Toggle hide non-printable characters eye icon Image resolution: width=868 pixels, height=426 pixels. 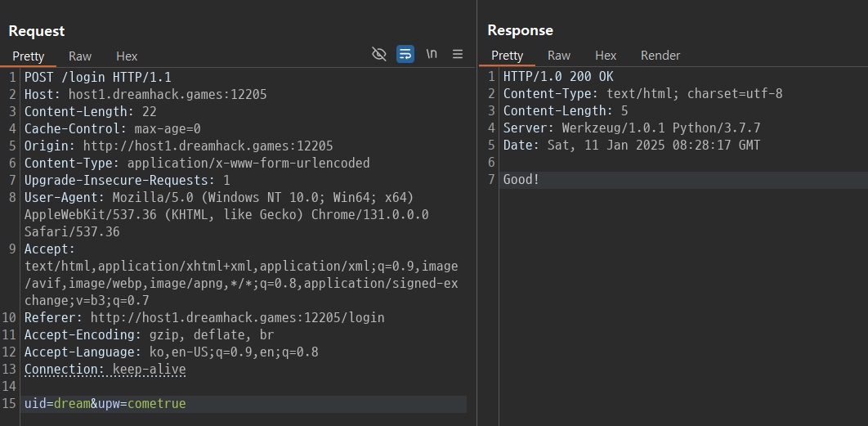coord(378,54)
